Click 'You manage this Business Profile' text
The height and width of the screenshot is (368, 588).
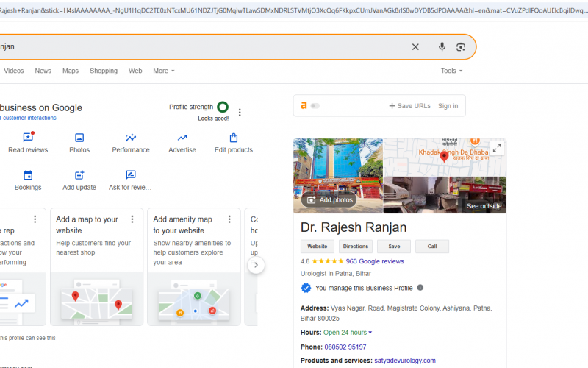364,288
